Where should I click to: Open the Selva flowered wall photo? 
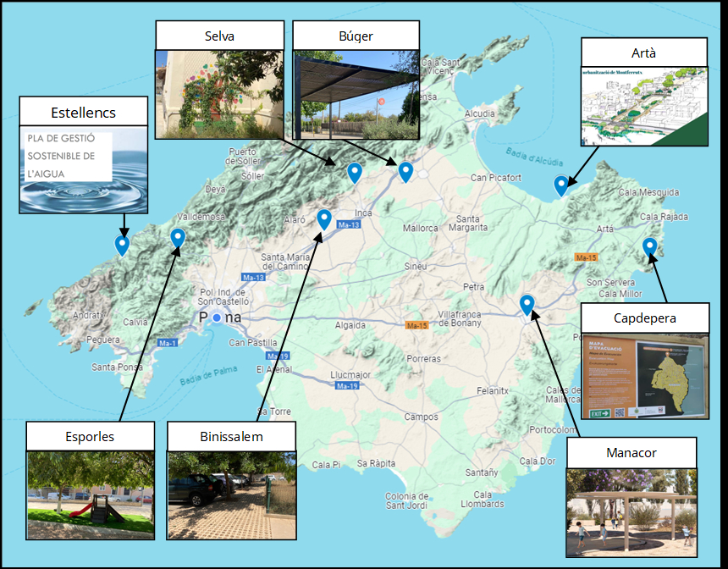(x=219, y=93)
